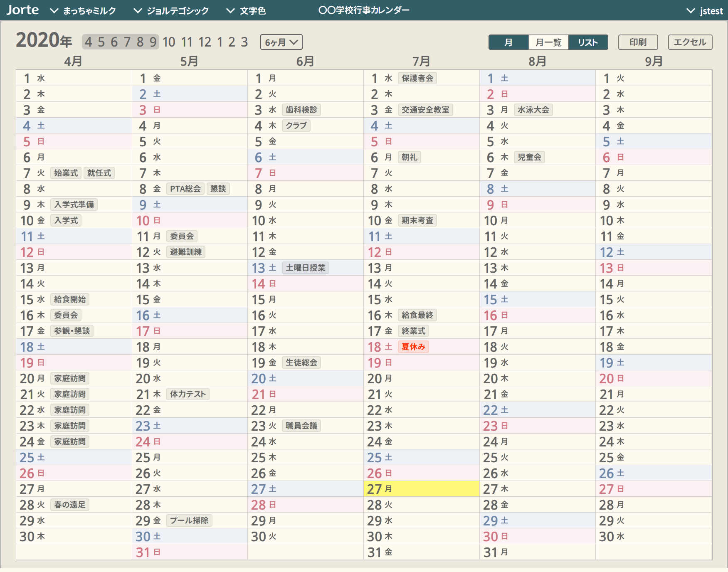728x572 pixels.
Task: Click the 印刷 print button
Action: click(x=638, y=42)
